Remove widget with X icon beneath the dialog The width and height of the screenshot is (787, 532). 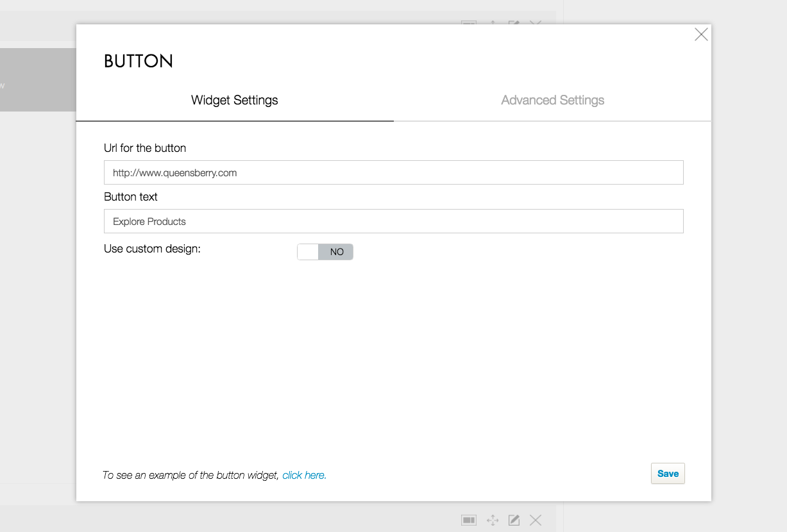[x=536, y=520]
